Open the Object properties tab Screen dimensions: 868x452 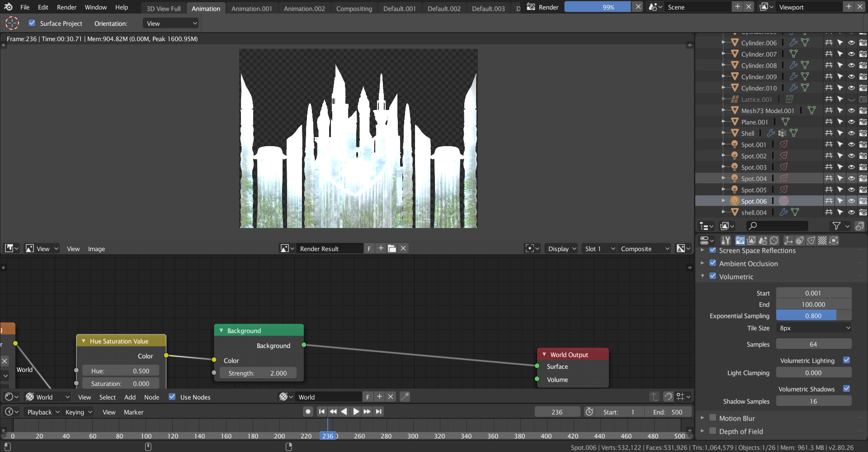[x=788, y=240]
